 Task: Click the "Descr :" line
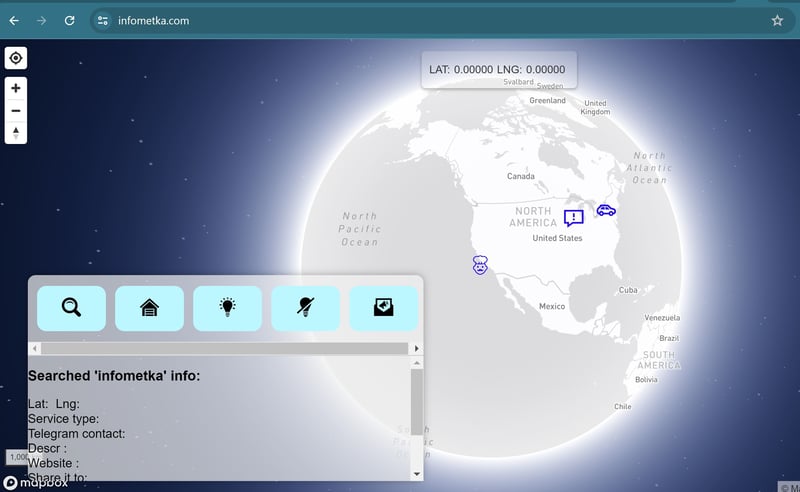[x=47, y=449]
